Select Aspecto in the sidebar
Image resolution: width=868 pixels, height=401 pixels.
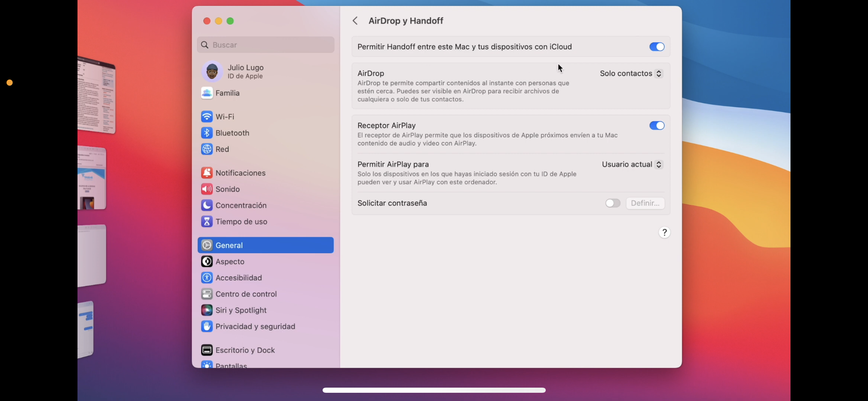click(230, 262)
